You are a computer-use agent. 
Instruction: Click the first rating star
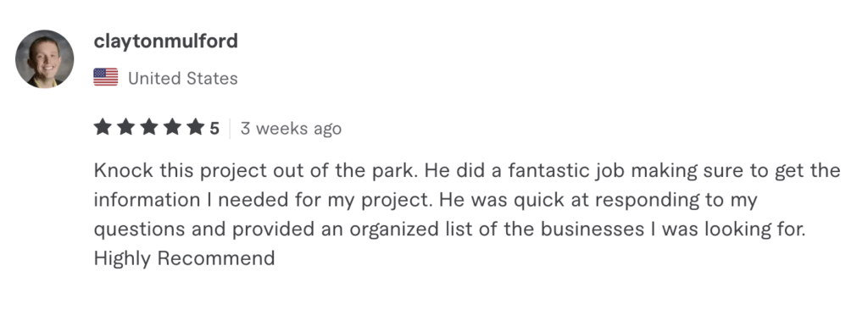point(103,128)
